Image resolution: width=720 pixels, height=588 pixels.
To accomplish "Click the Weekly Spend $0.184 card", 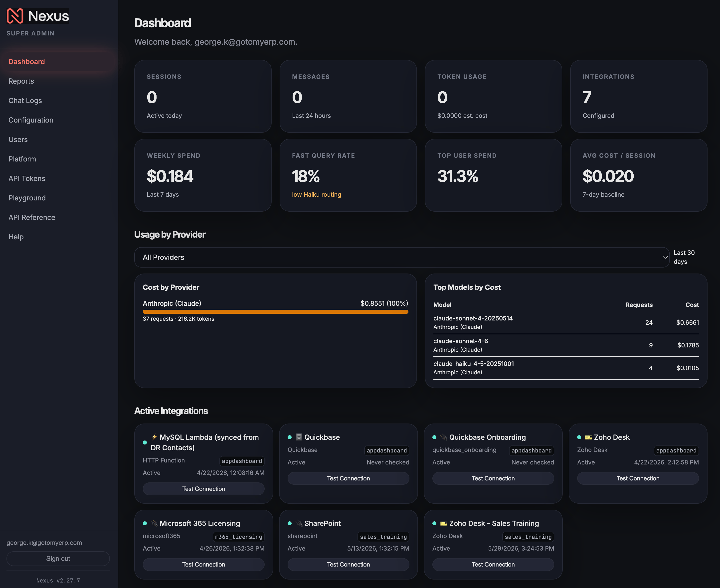I will 203,175.
